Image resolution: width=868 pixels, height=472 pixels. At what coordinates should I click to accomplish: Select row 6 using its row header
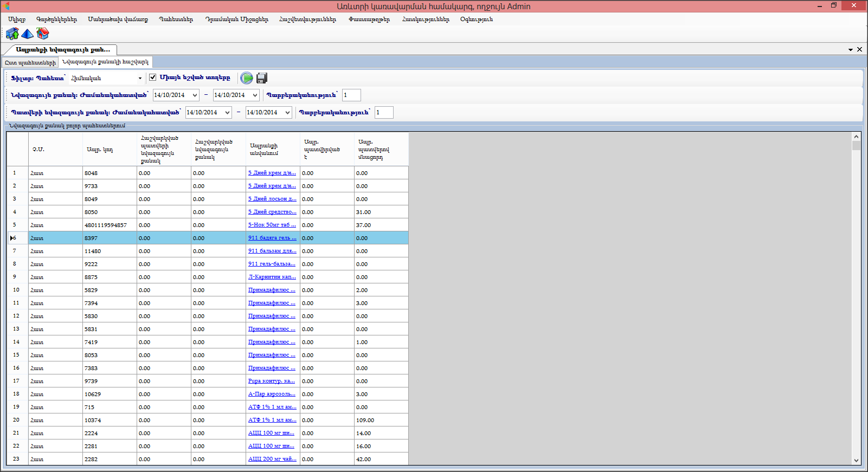click(17, 238)
